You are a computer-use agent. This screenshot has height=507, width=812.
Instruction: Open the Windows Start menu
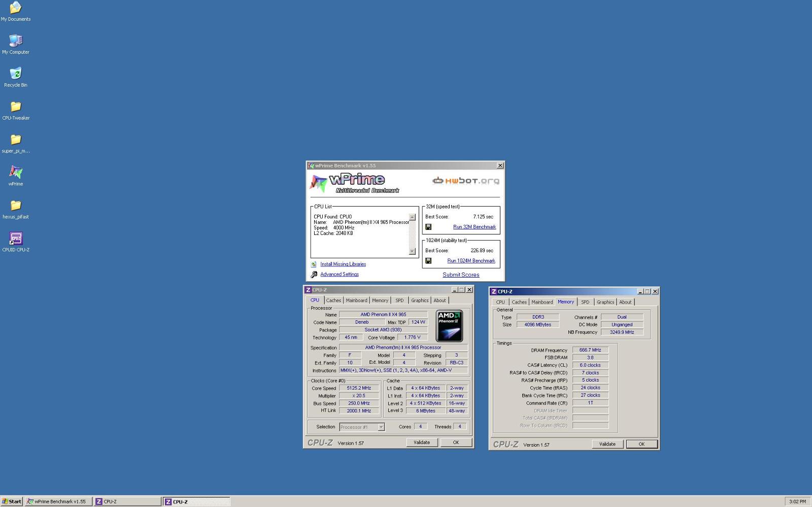(12, 501)
